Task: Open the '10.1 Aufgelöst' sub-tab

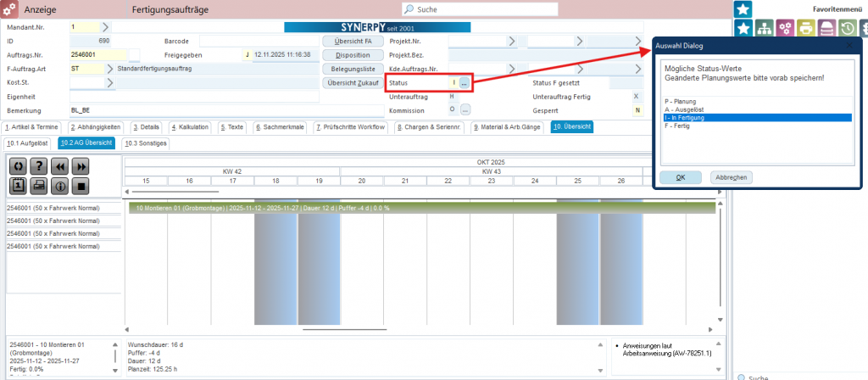Action: [27, 143]
